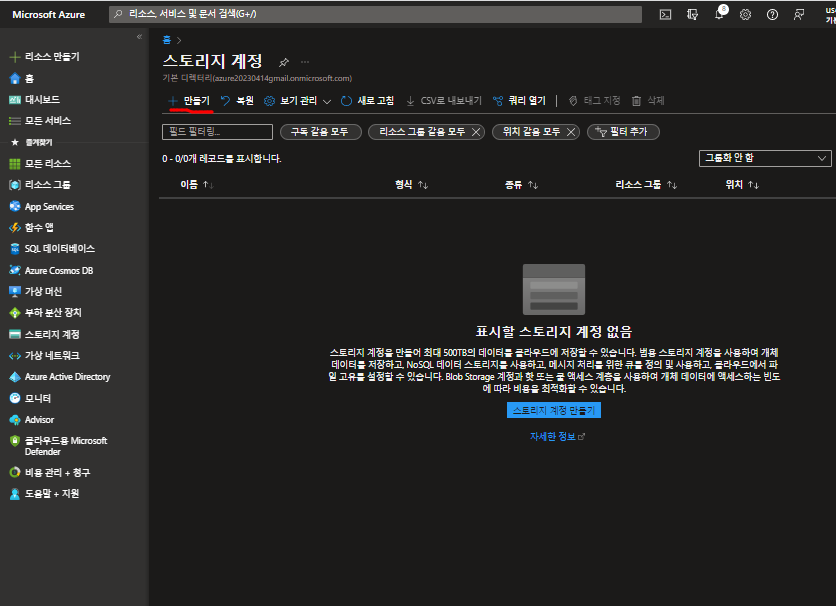Click the 홈 breadcrumb link
Screen dimensions: 836x606
coord(167,40)
